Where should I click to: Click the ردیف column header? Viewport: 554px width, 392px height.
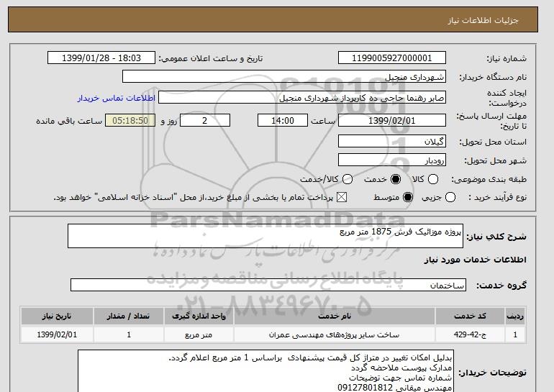(x=515, y=316)
